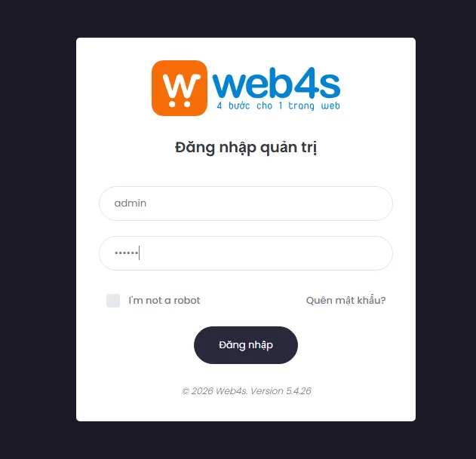Click the password dots in the field
This screenshot has height=459, width=476.
click(x=126, y=252)
